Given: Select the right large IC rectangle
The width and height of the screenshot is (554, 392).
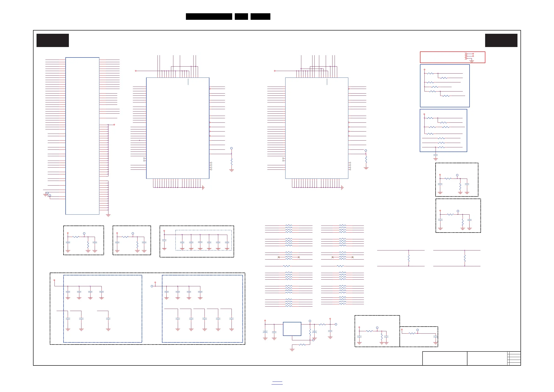Looking at the screenshot, I should point(317,128).
